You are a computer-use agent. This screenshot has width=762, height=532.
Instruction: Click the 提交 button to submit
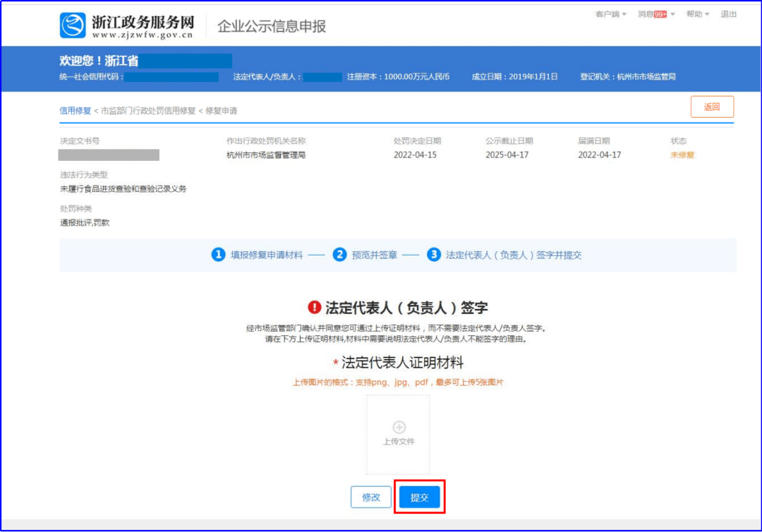click(x=419, y=497)
